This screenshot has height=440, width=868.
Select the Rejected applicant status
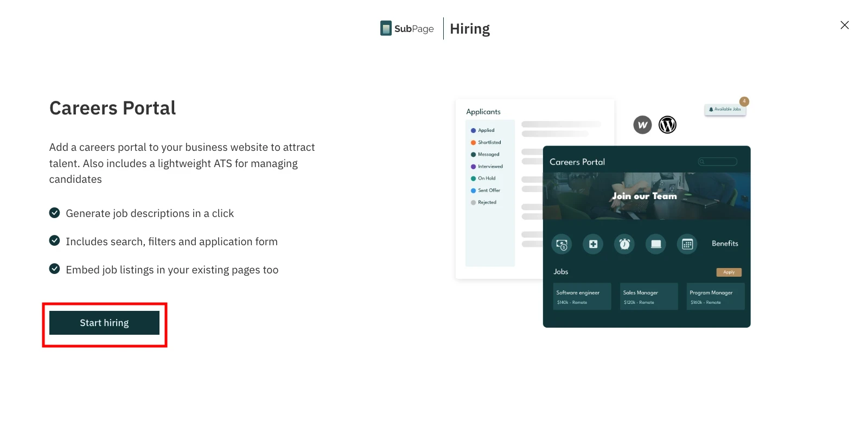483,202
